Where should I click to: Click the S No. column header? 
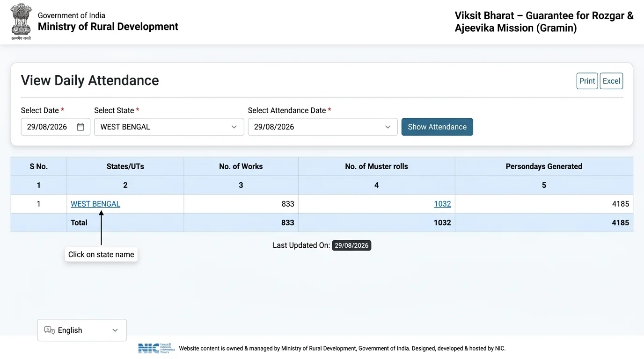[39, 166]
